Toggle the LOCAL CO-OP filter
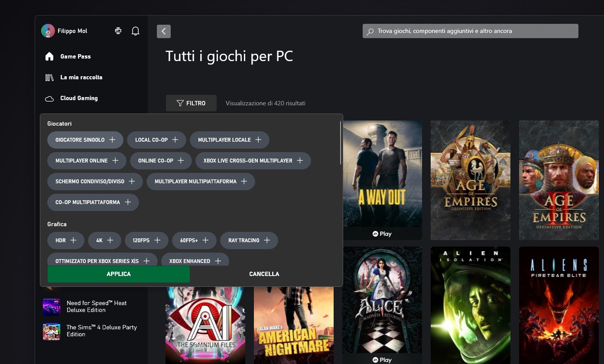Screen dimensions: 604x364 click(157, 140)
